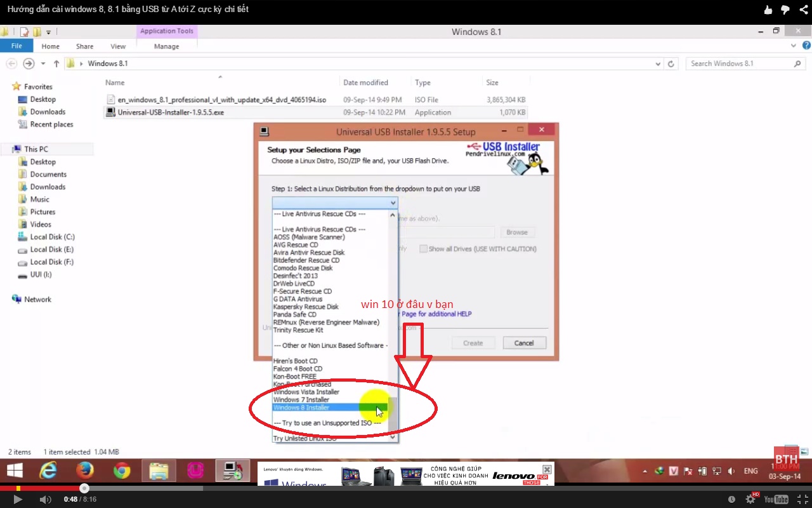This screenshot has width=812, height=508.
Task: Check Show all Drives checkbox
Action: click(423, 249)
